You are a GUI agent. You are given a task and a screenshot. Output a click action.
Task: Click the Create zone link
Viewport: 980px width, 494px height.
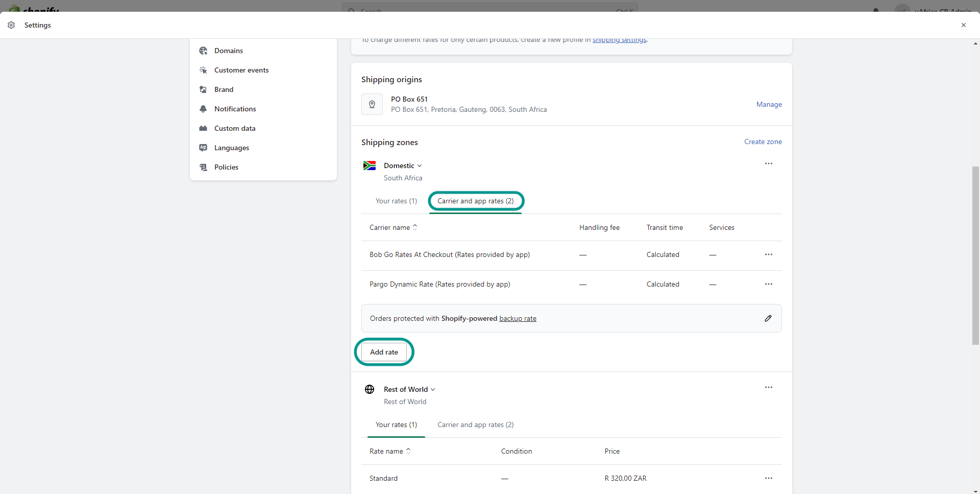763,142
